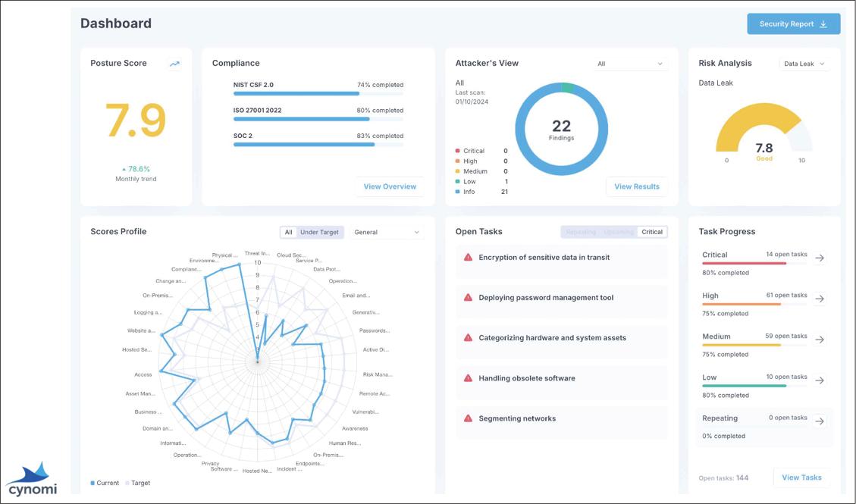Click View Overview in Compliance card

tap(390, 186)
